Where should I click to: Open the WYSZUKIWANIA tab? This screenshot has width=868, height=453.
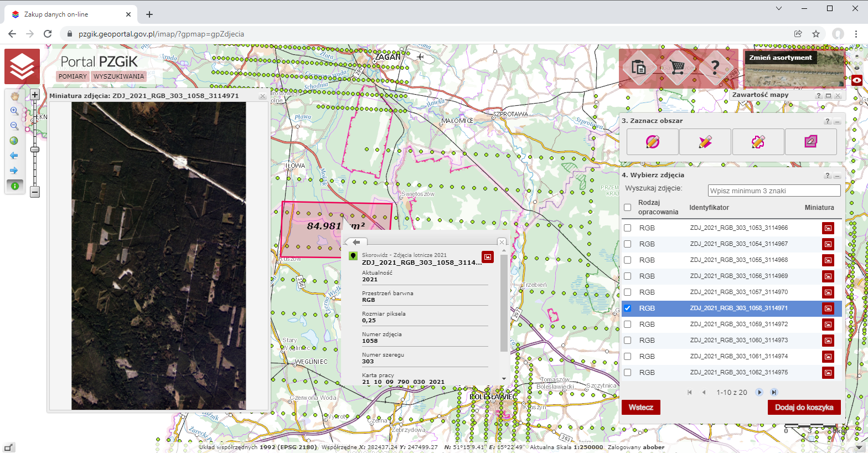click(x=118, y=76)
